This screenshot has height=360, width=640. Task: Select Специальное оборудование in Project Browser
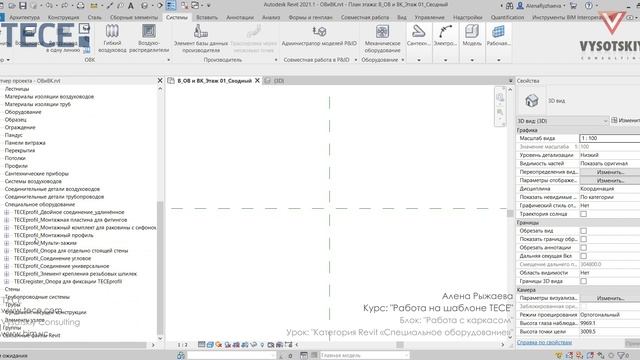(40, 204)
